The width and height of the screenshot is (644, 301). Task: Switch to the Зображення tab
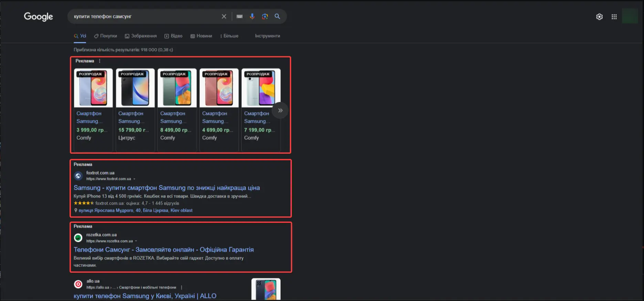[141, 36]
